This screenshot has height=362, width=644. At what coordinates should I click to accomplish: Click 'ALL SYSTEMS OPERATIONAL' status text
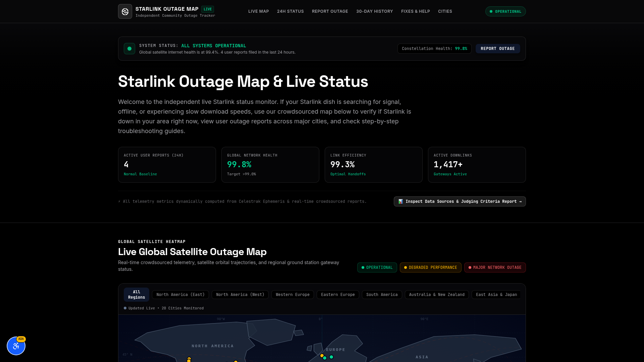click(214, 46)
